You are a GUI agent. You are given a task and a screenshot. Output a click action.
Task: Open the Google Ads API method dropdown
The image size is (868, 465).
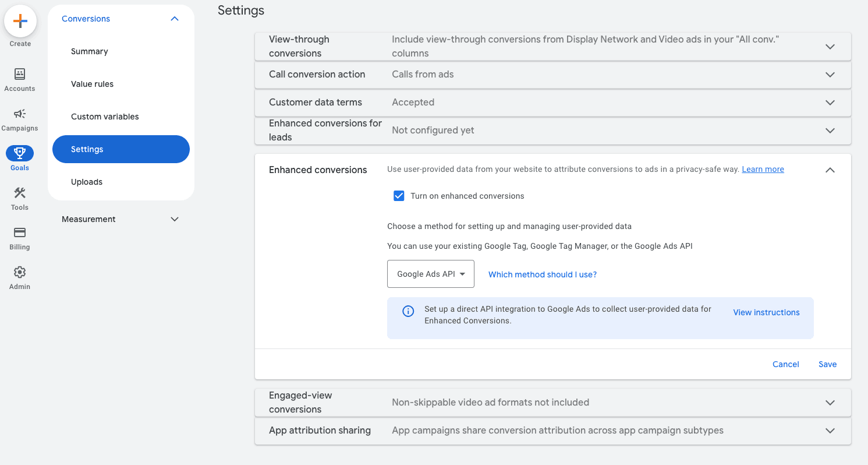[x=431, y=274]
